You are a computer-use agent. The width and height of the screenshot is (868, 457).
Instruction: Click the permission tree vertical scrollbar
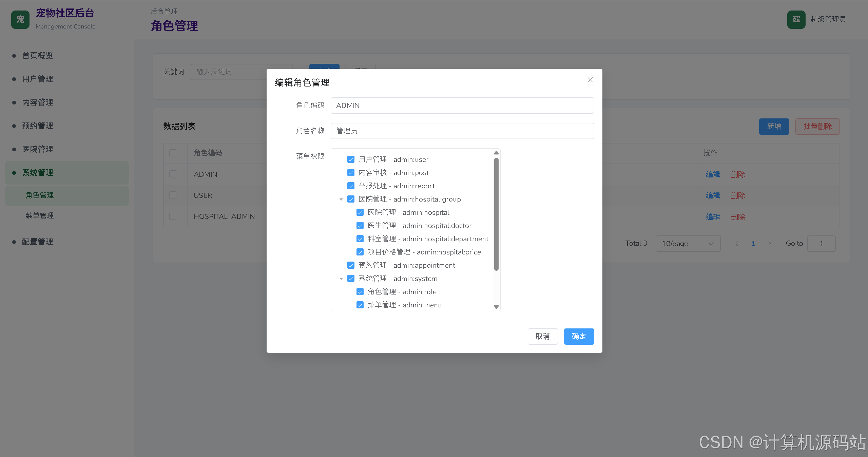click(x=496, y=214)
